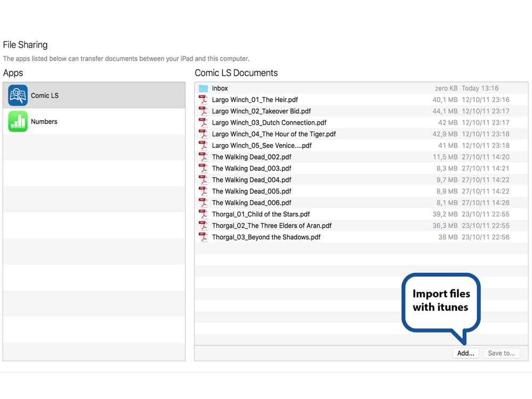Select file Largo Winch_01_The Heir.pdf
The width and height of the screenshot is (532, 399).
(255, 100)
